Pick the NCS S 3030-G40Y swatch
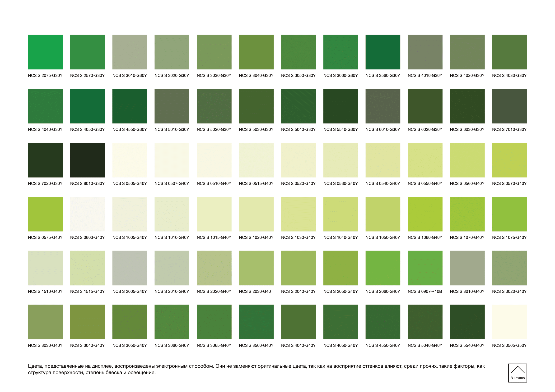 tap(45, 322)
